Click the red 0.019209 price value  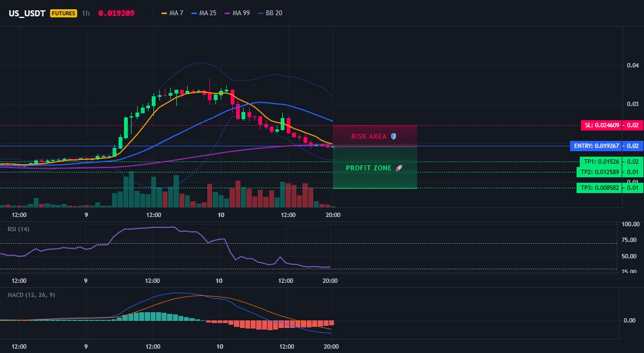[116, 13]
